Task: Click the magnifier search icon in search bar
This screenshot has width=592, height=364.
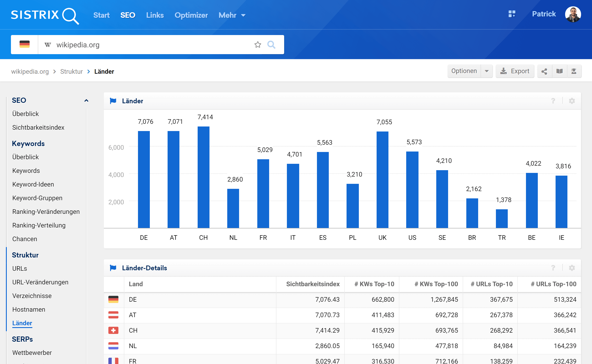Action: click(x=271, y=45)
